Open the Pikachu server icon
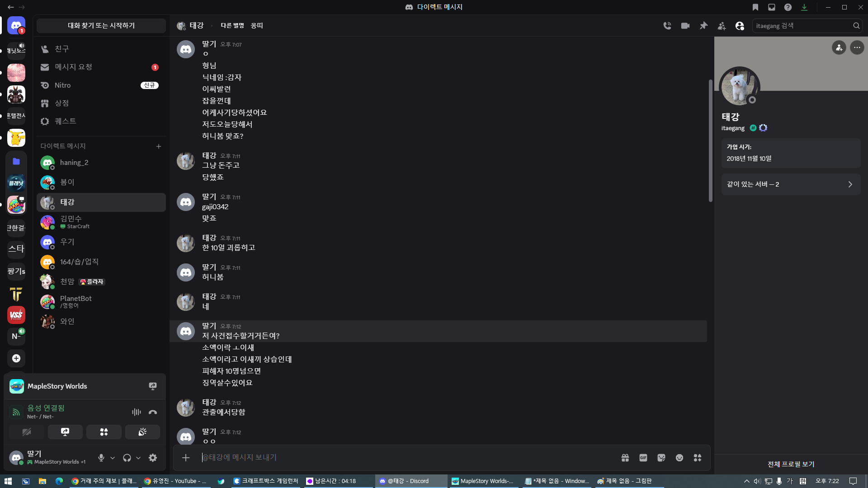This screenshot has width=868, height=488. 16,138
